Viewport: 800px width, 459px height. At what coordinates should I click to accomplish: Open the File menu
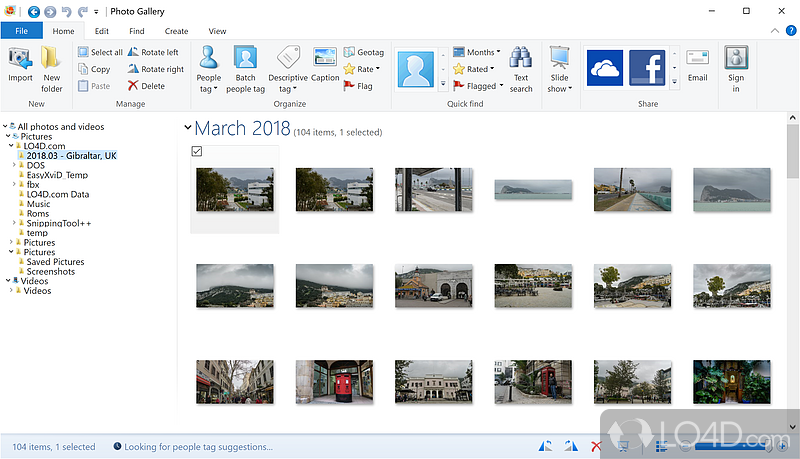(x=21, y=31)
